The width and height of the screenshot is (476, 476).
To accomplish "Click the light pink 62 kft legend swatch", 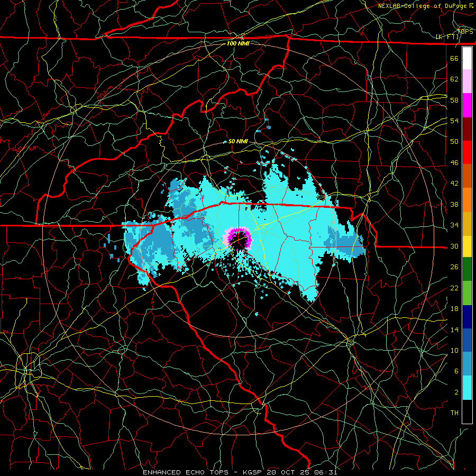I will click(467, 81).
